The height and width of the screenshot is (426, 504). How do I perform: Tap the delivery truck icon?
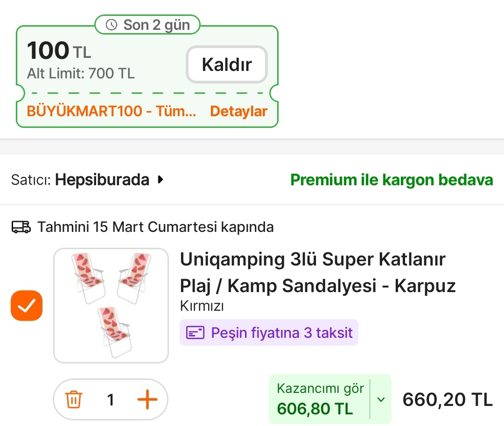[x=21, y=227]
